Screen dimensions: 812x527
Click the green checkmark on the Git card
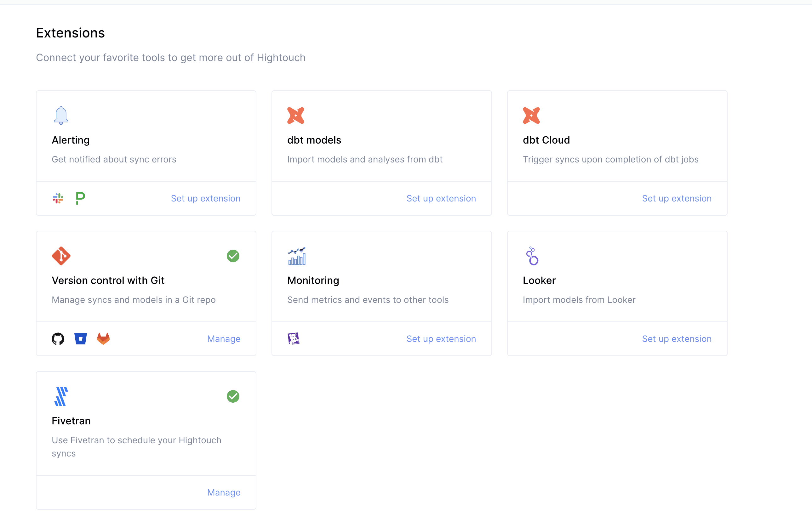(x=233, y=256)
